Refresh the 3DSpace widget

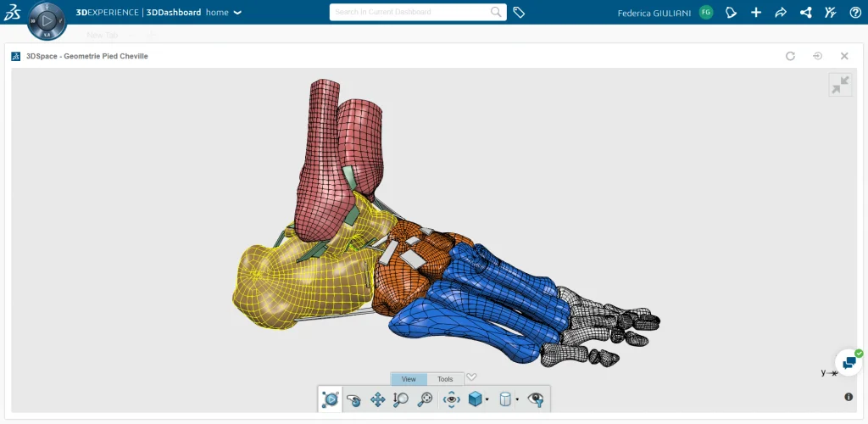790,56
